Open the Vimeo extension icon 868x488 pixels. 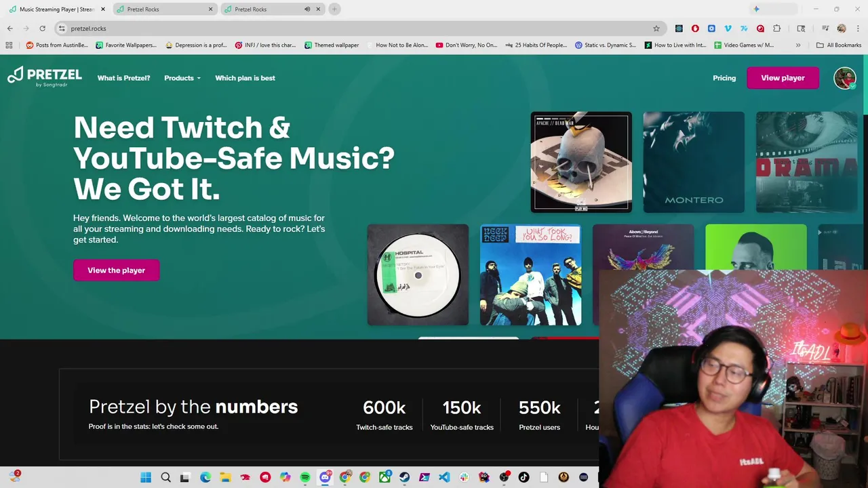pyautogui.click(x=728, y=28)
